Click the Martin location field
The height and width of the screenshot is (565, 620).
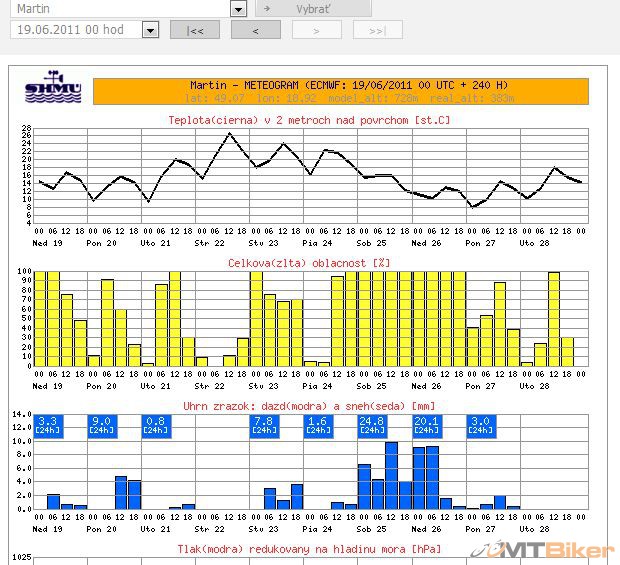coord(118,9)
